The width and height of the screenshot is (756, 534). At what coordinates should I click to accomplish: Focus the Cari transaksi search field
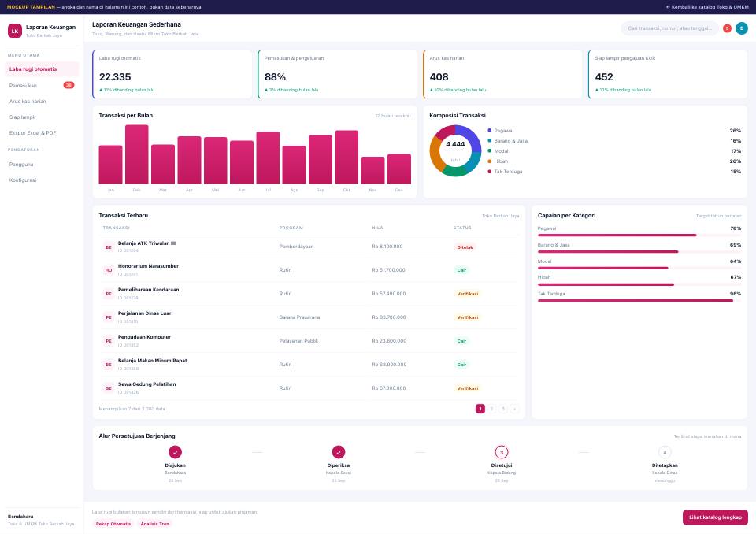point(669,28)
